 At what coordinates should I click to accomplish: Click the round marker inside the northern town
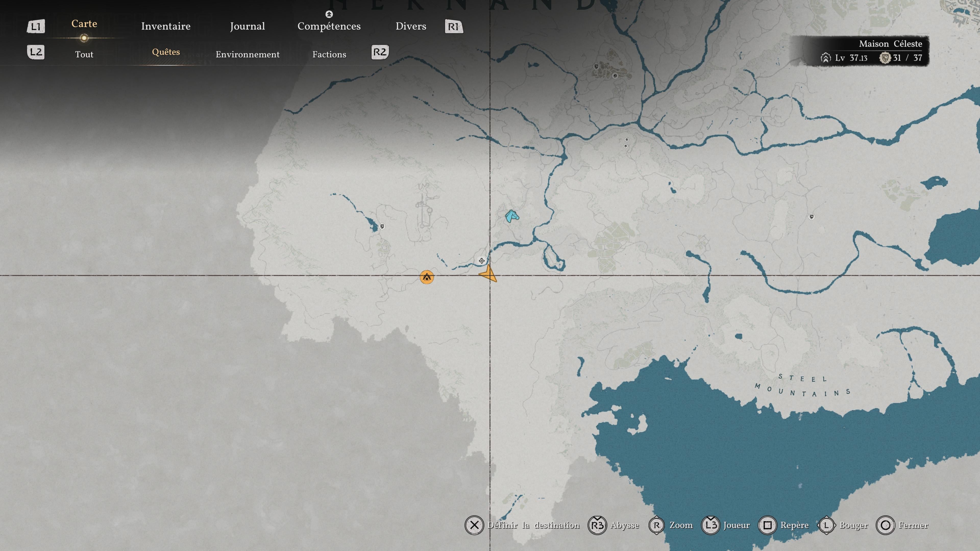point(615,76)
